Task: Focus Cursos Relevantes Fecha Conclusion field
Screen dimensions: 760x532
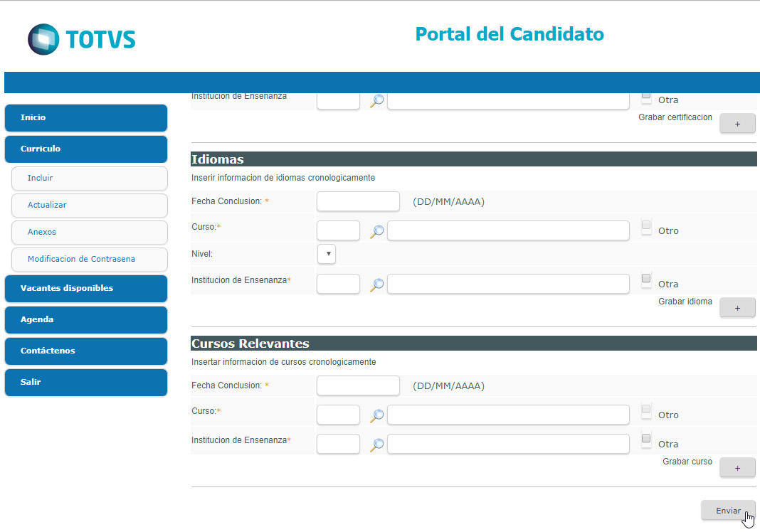Action: point(358,385)
